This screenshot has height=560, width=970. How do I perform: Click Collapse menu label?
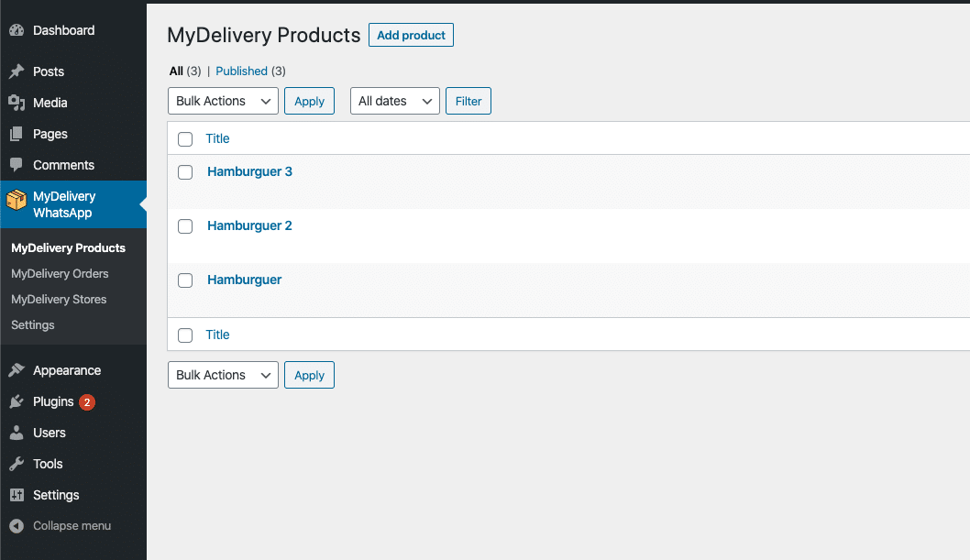click(x=72, y=526)
